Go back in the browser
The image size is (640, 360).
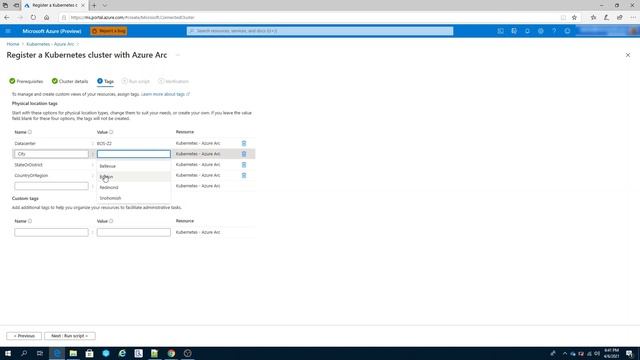click(x=7, y=18)
